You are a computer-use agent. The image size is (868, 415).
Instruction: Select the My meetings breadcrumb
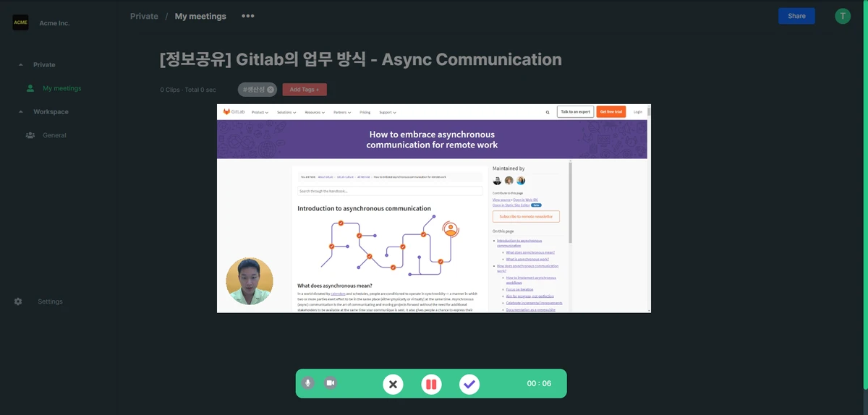[200, 16]
